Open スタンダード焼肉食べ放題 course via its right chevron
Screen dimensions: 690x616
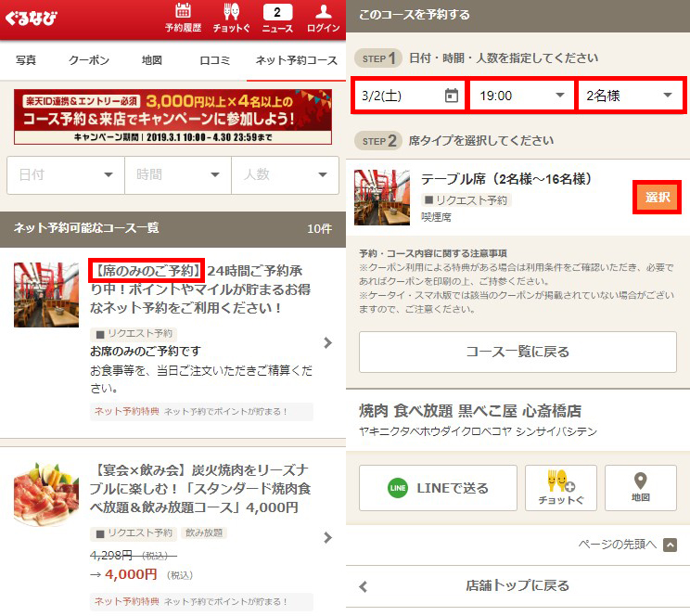[x=327, y=537]
